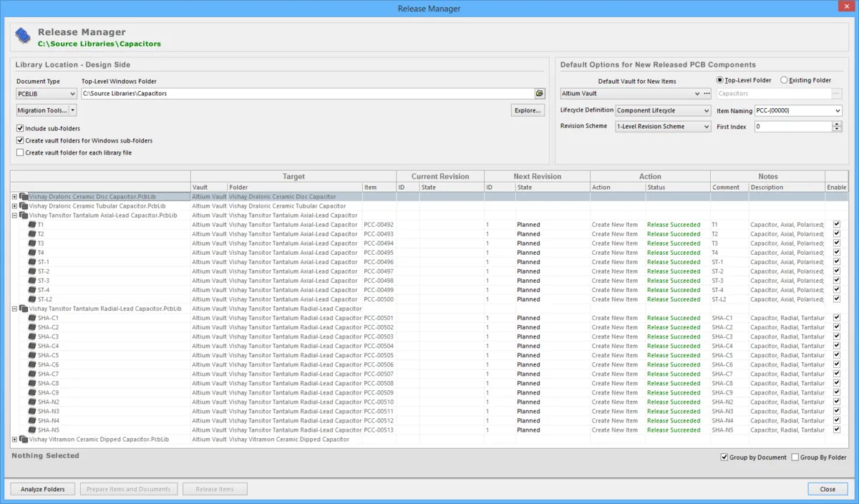The height and width of the screenshot is (504, 859).
Task: Click the Action column group header
Action: point(650,176)
